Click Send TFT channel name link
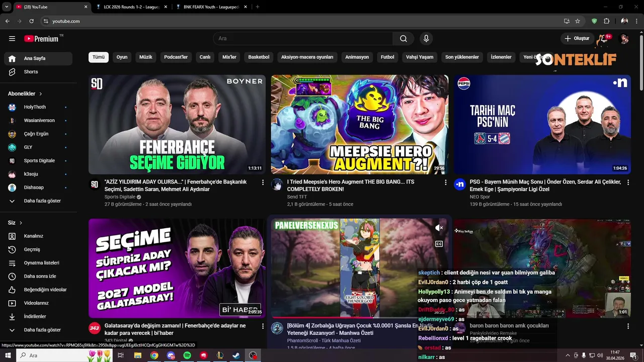644x362 pixels. point(297,197)
